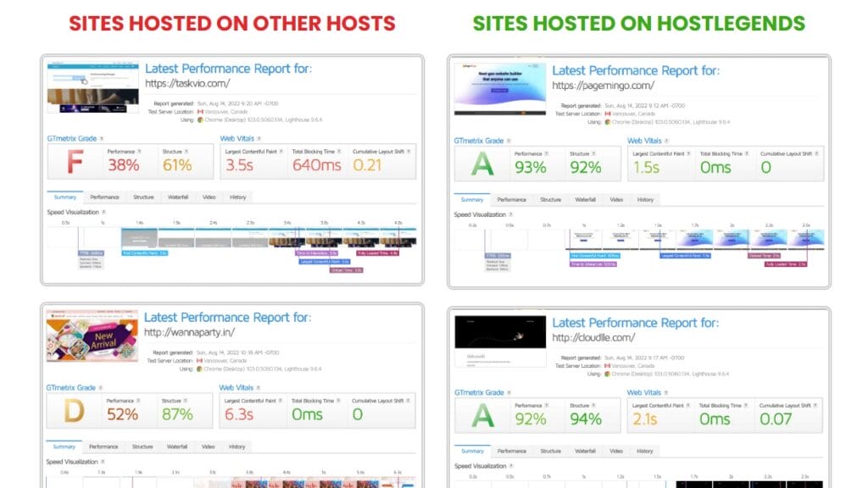
Task: Switch to Structure tab in pagemingo.com report
Action: (550, 200)
